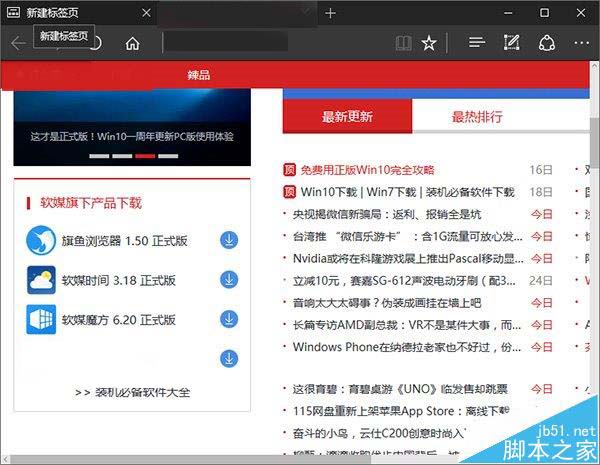This screenshot has height=465, width=600.
Task: Select the red third carousel indicator
Action: tap(145, 156)
